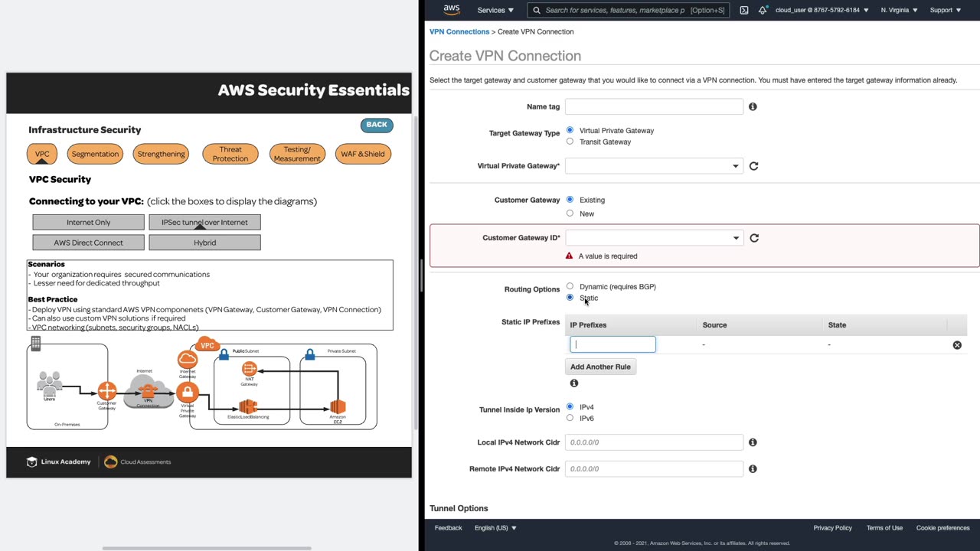The height and width of the screenshot is (551, 980).
Task: Show info for Local IPv4 Network Cidr
Action: [753, 442]
